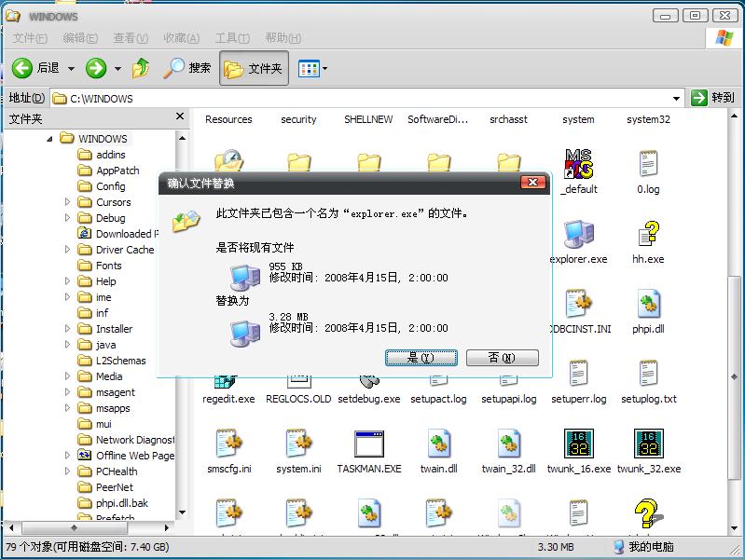
Task: Click No (否) to cancel replacement
Action: tap(503, 358)
